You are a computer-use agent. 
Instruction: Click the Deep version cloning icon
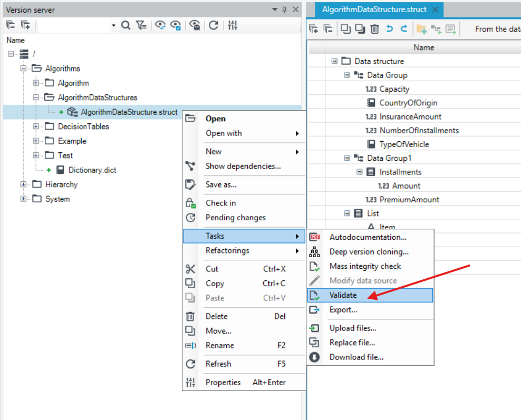coord(314,252)
